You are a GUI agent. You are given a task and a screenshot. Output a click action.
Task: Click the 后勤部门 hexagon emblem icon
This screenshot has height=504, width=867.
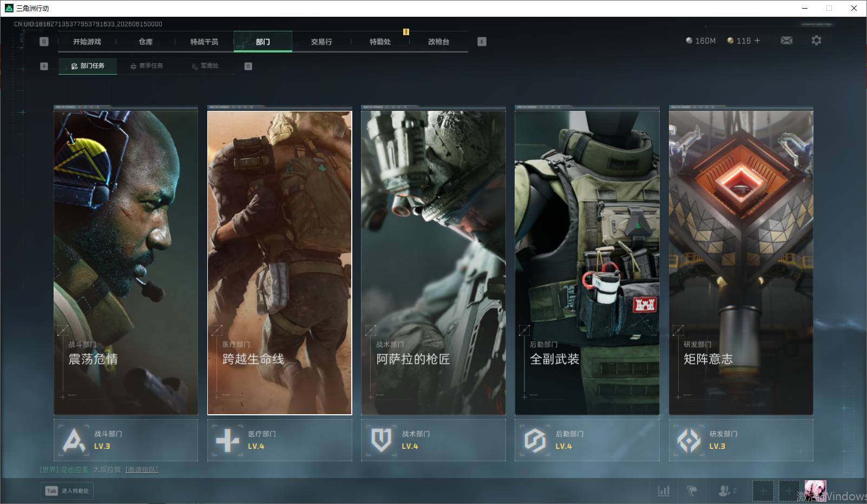[535, 440]
